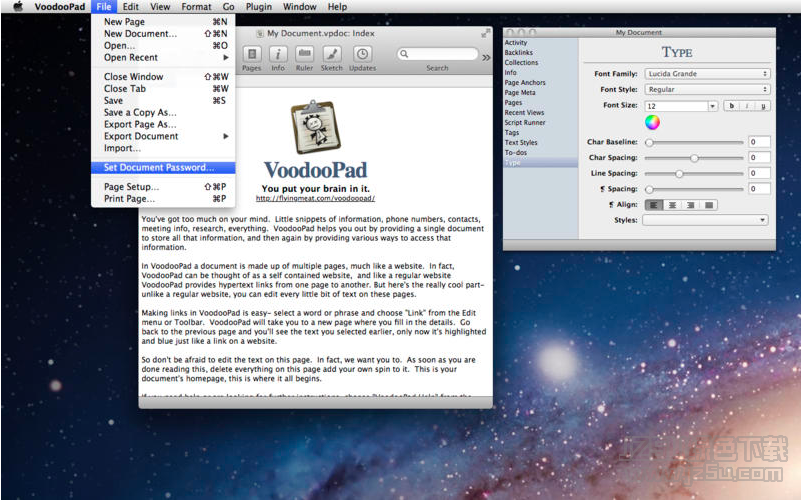Open the Styles dropdown
Viewport: 801px width, 500px height.
pyautogui.click(x=705, y=220)
